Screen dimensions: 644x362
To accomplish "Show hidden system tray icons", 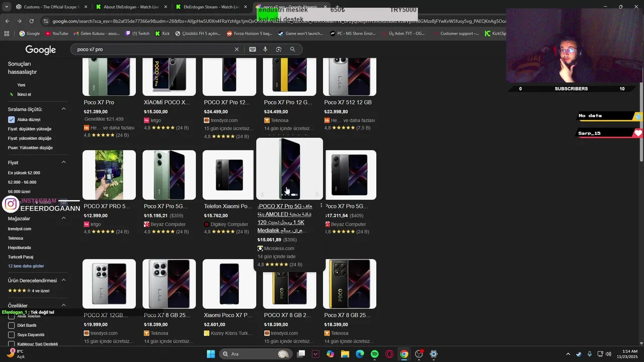I will (x=568, y=354).
